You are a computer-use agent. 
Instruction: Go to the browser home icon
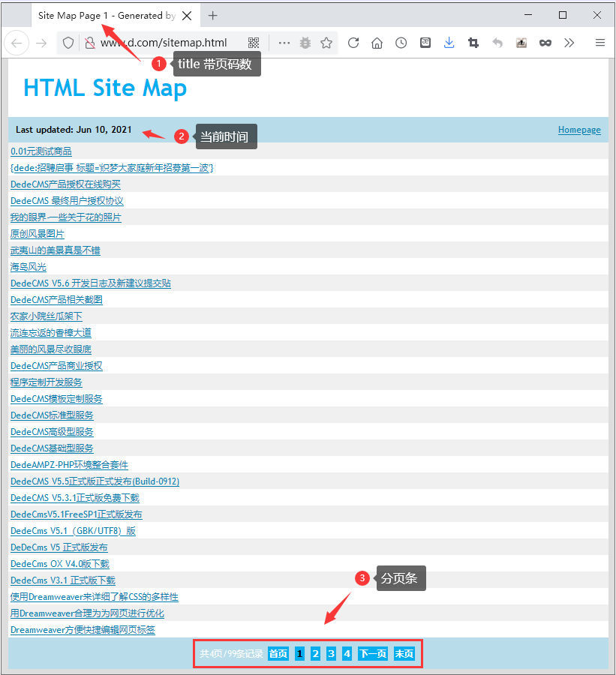tap(377, 43)
